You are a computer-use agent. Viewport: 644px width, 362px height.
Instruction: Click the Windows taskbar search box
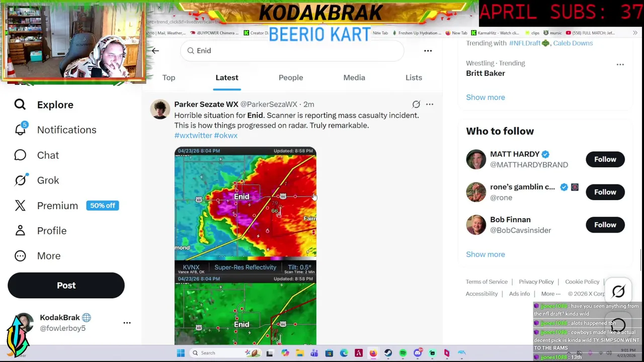pos(225,353)
